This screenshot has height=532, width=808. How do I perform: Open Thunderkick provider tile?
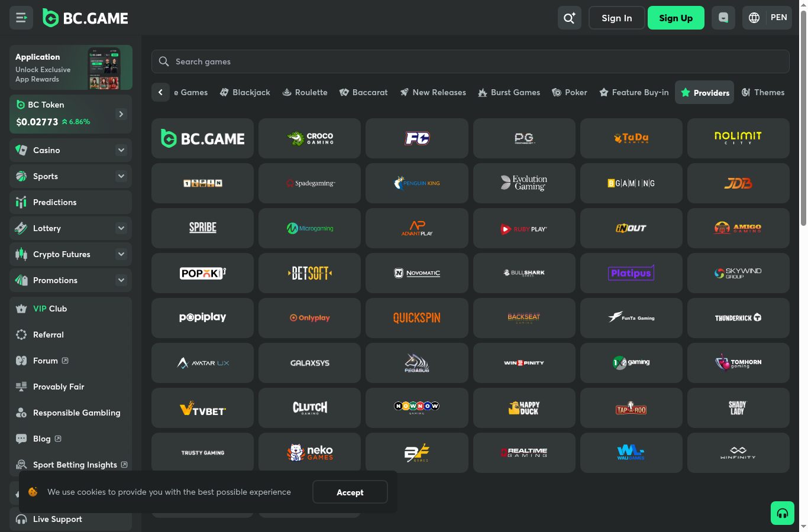coord(738,318)
